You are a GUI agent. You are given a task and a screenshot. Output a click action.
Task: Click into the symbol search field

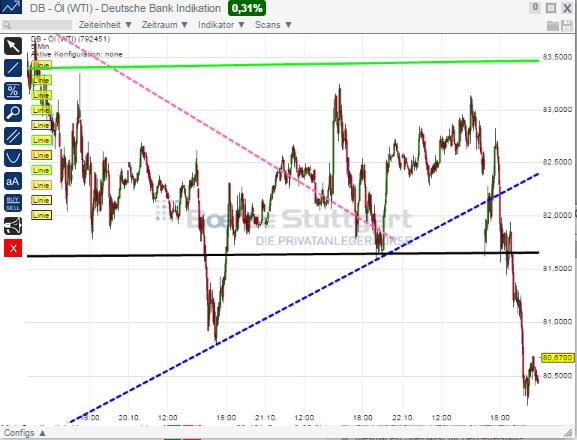[37, 25]
